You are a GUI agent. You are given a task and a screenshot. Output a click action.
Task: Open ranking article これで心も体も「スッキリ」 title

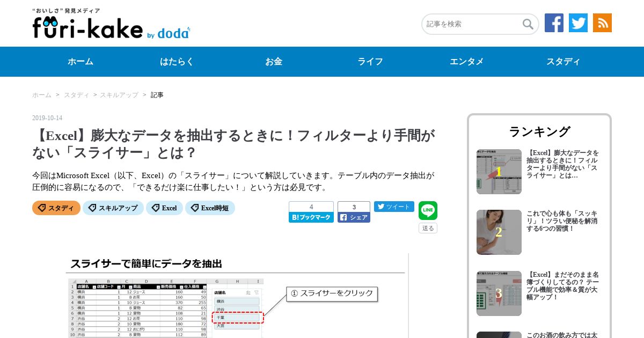(x=562, y=221)
